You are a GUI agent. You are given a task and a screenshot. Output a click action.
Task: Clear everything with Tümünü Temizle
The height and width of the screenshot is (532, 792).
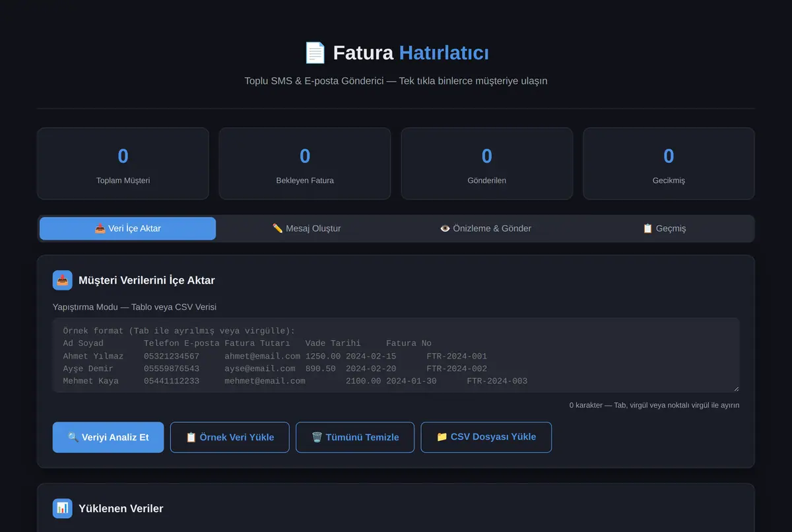pos(355,437)
